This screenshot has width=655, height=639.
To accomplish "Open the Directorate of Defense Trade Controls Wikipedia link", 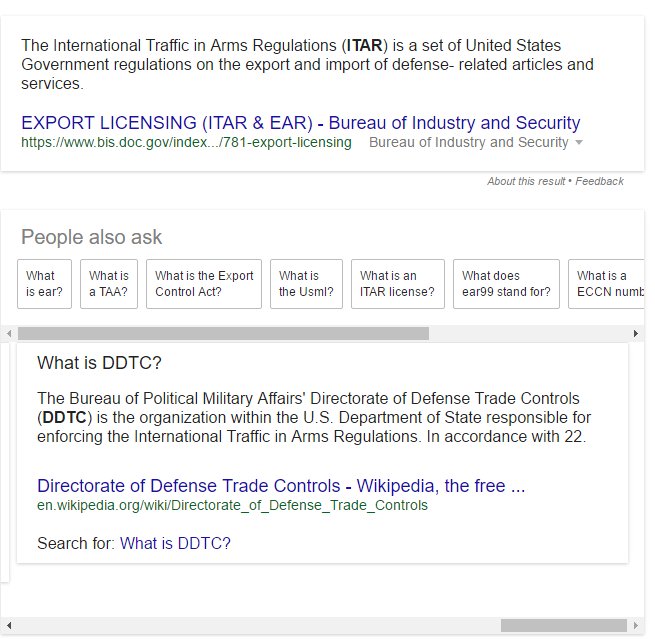I will 280,486.
